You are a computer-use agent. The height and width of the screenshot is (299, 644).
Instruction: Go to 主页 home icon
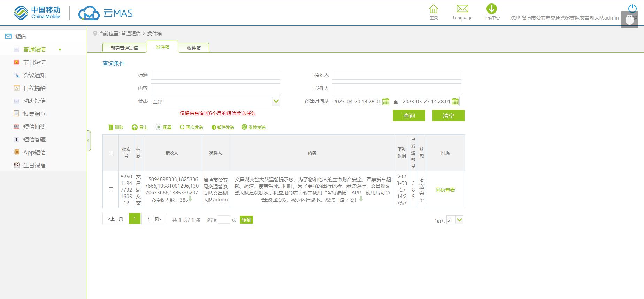tap(434, 9)
